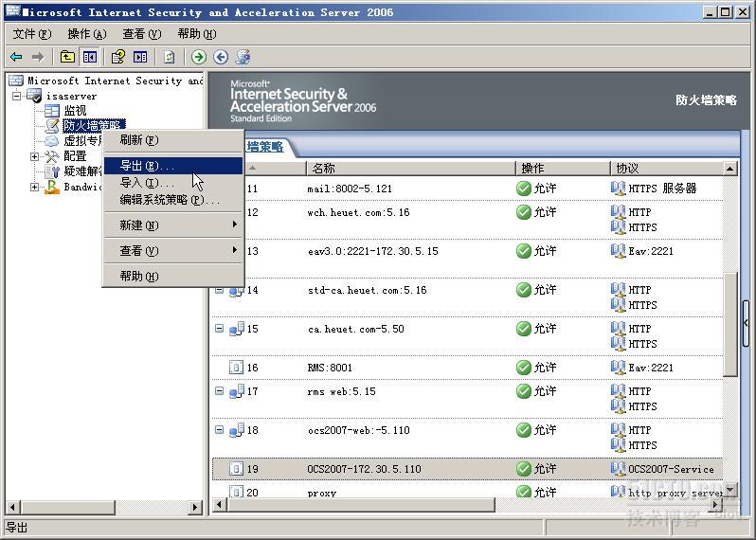Select the proxy rule name in row 20
This screenshot has height=540, width=756.
pos(321,493)
